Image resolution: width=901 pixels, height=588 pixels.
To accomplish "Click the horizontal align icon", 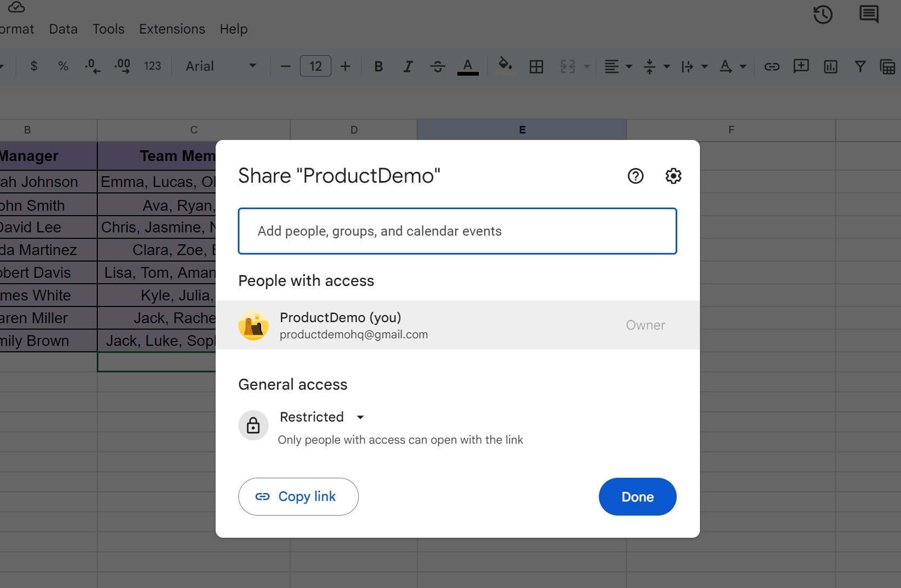I will (x=612, y=66).
